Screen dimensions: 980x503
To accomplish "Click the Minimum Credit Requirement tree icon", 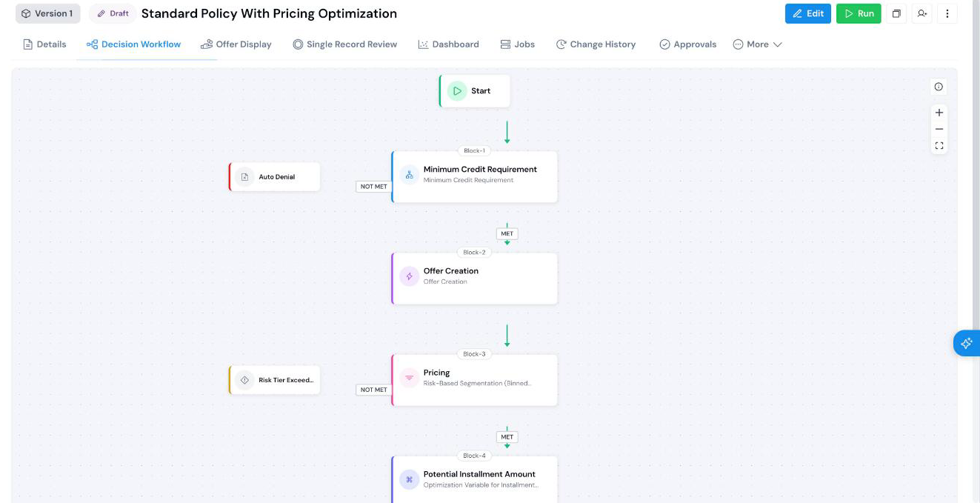I will [409, 175].
